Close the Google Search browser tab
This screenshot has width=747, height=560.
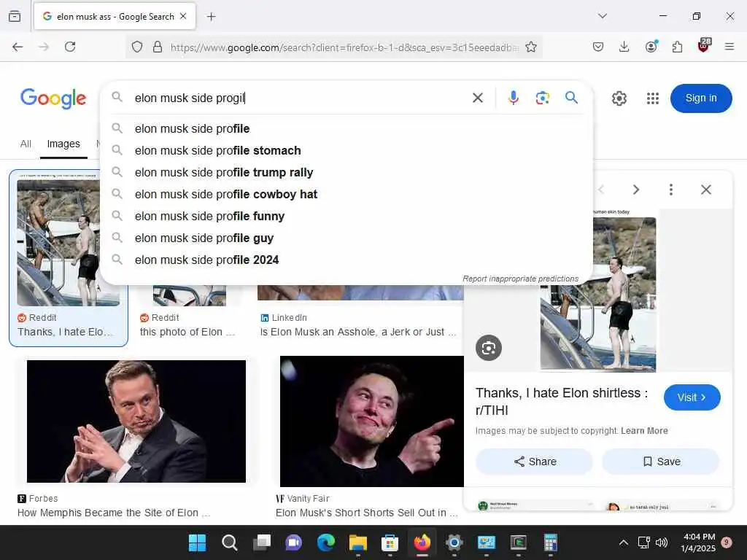point(183,16)
